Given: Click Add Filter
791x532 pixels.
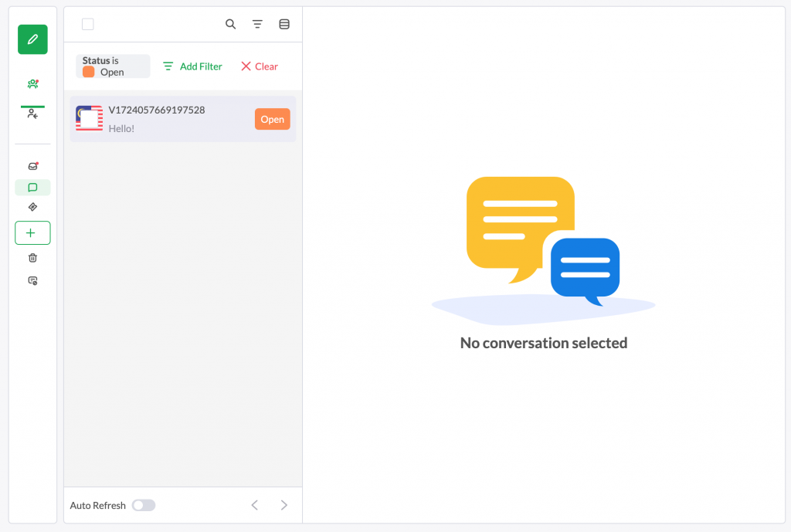Looking at the screenshot, I should (x=192, y=66).
